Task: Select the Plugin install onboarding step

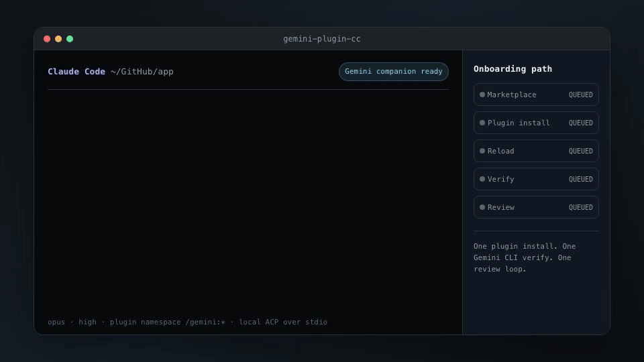Action: click(536, 123)
